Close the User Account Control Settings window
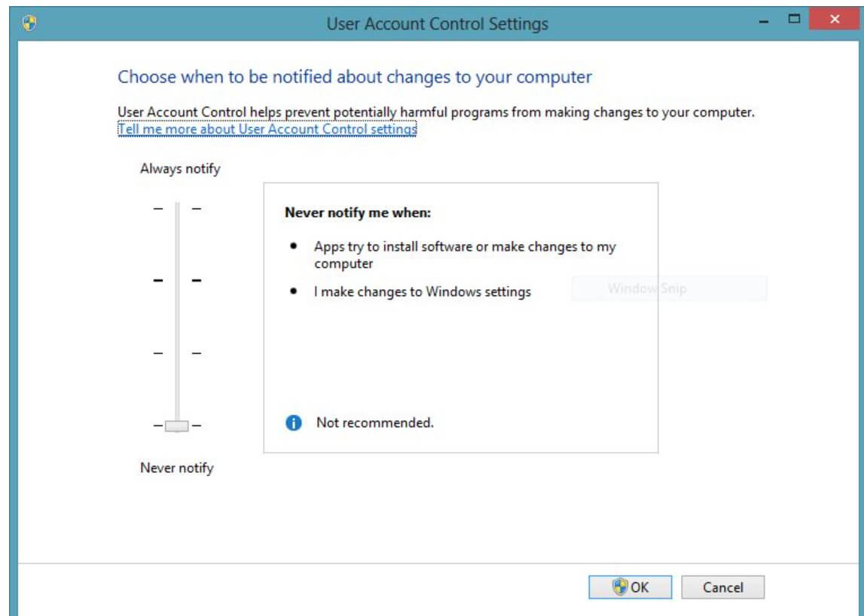Viewport: 864px width, 616px height. (834, 19)
